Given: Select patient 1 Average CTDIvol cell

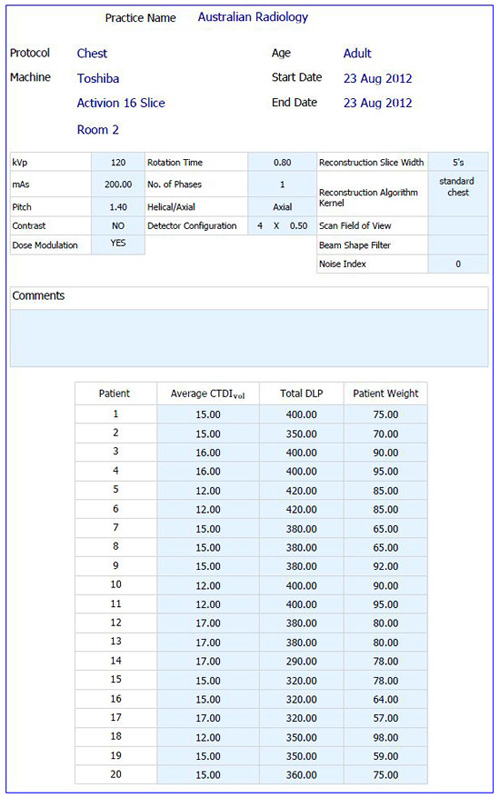Looking at the screenshot, I should pos(208,414).
